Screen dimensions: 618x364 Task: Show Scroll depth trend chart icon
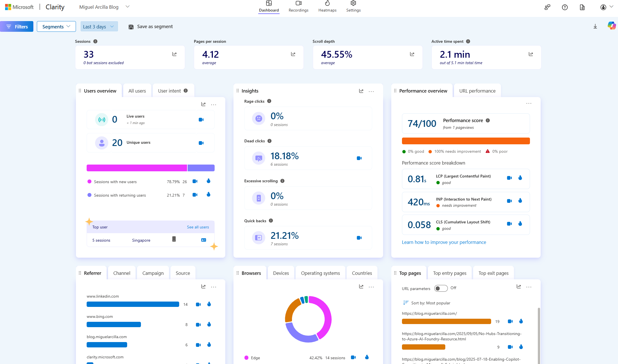click(x=412, y=54)
